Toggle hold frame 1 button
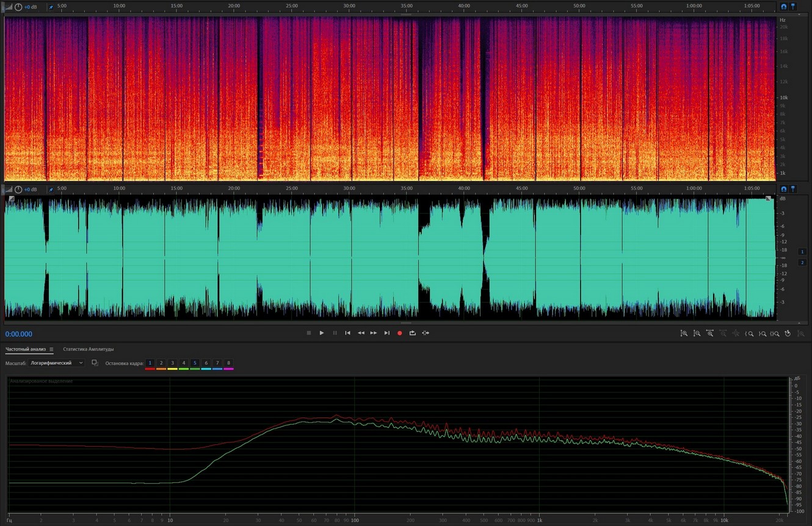Screen dimensions: 812x526 [150, 363]
